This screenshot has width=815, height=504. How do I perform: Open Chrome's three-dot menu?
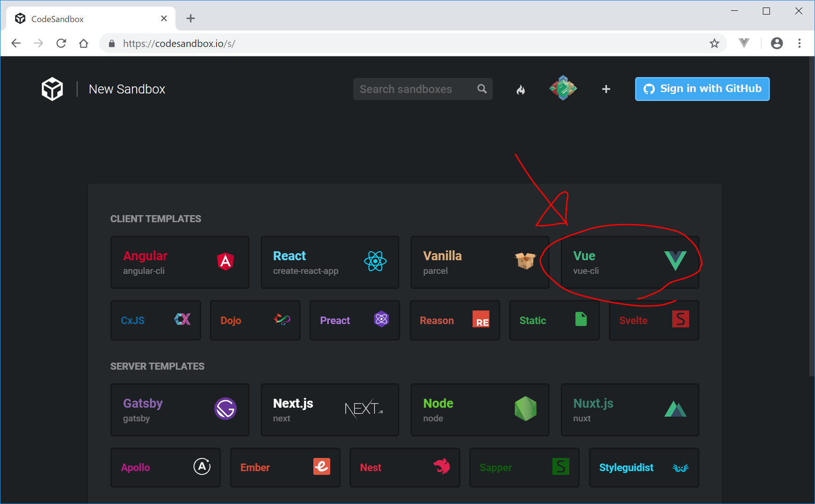coord(799,43)
